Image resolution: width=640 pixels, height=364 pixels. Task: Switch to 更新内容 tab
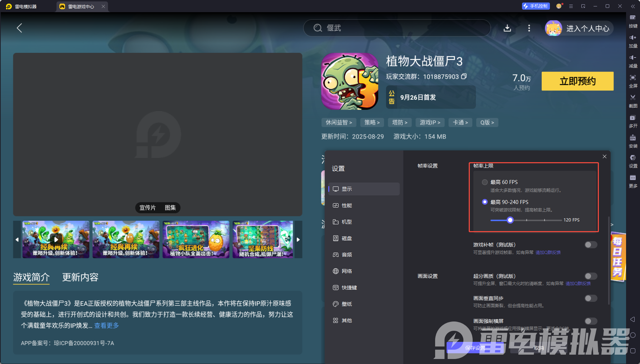(80, 277)
